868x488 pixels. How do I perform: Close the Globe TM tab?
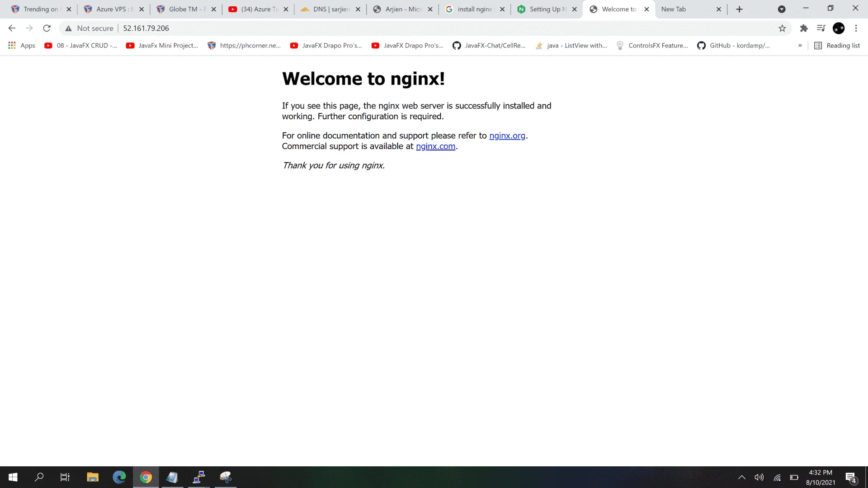click(x=214, y=9)
